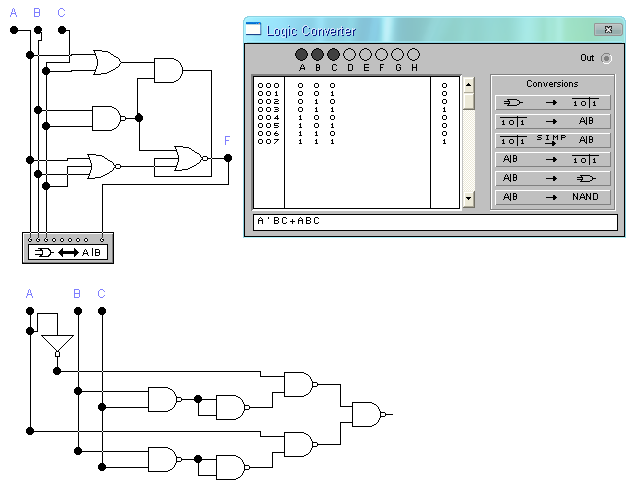Image resolution: width=634 pixels, height=484 pixels.
Task: Click the Boolean expression field A'BC+ABC
Action: pyautogui.click(x=435, y=222)
